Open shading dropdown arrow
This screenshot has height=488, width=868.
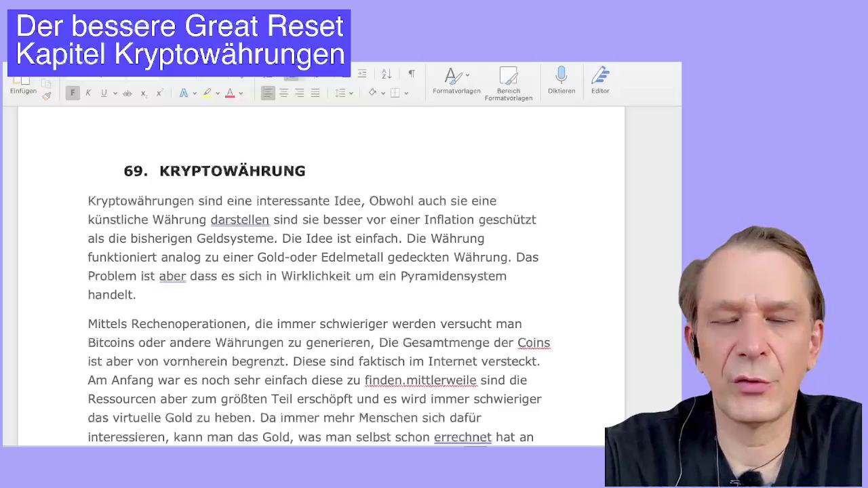click(x=383, y=94)
